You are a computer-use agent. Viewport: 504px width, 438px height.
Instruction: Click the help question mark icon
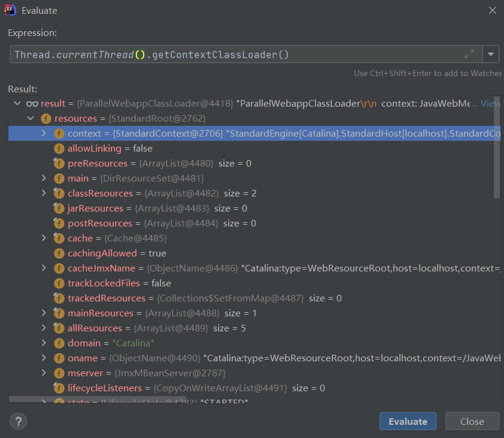19,421
